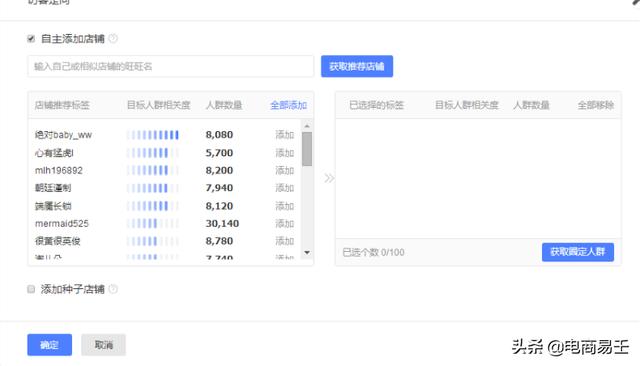
Task: Enable the 添加种子店铺 checkbox
Action: click(x=31, y=289)
